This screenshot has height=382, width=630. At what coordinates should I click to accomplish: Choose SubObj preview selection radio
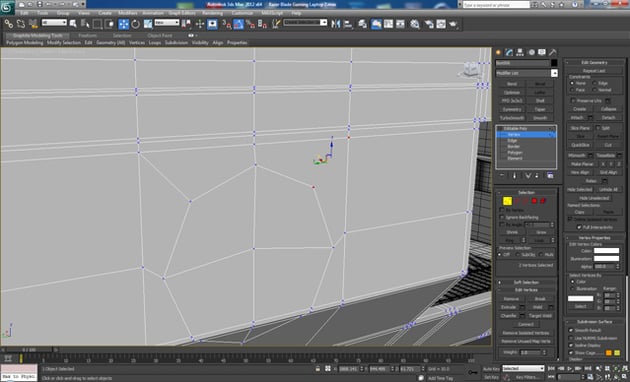pyautogui.click(x=518, y=255)
